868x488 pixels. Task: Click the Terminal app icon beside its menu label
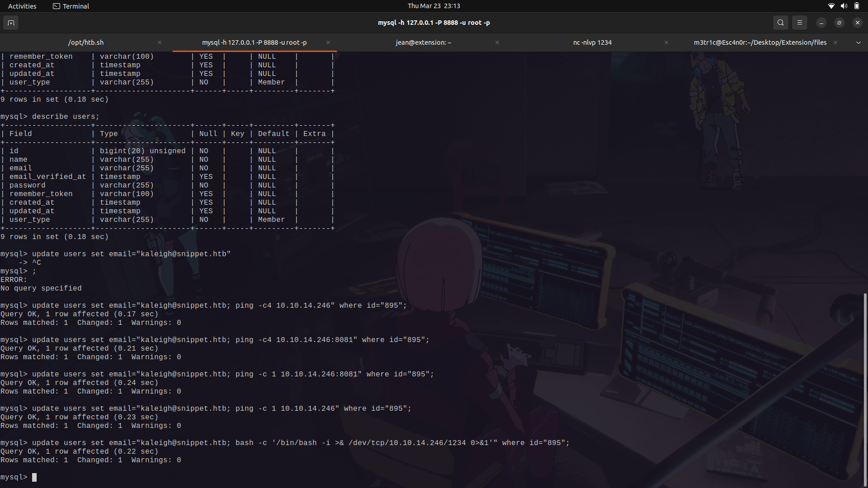[57, 6]
